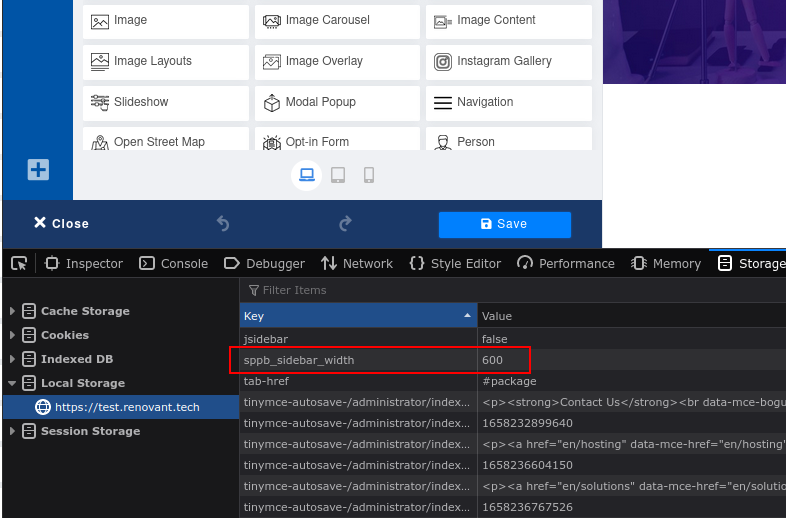This screenshot has width=786, height=518.
Task: Click the redo arrow icon
Action: tap(346, 224)
